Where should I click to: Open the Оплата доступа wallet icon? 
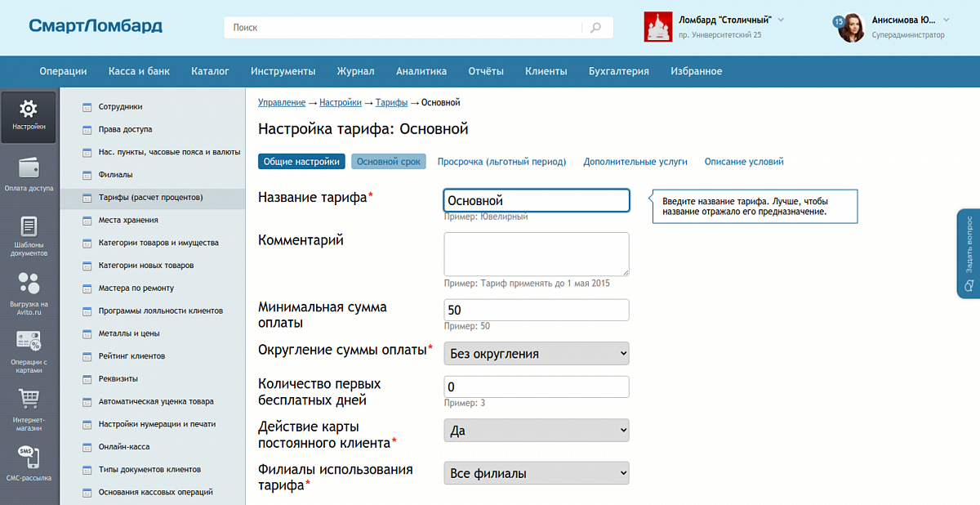coord(29,168)
